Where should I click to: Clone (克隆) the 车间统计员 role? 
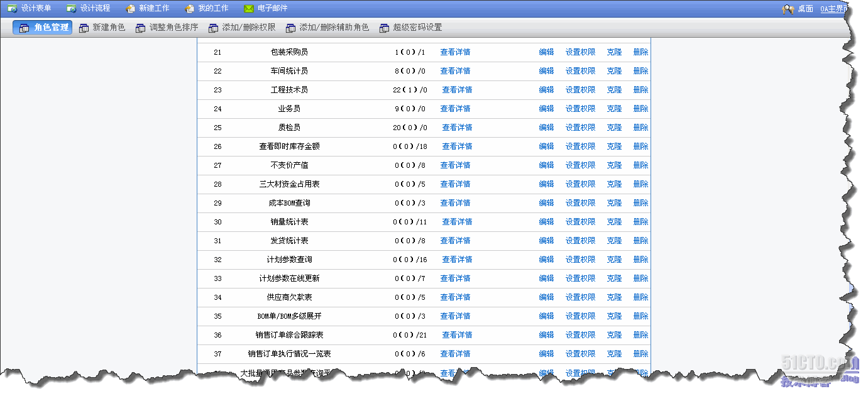(x=614, y=71)
